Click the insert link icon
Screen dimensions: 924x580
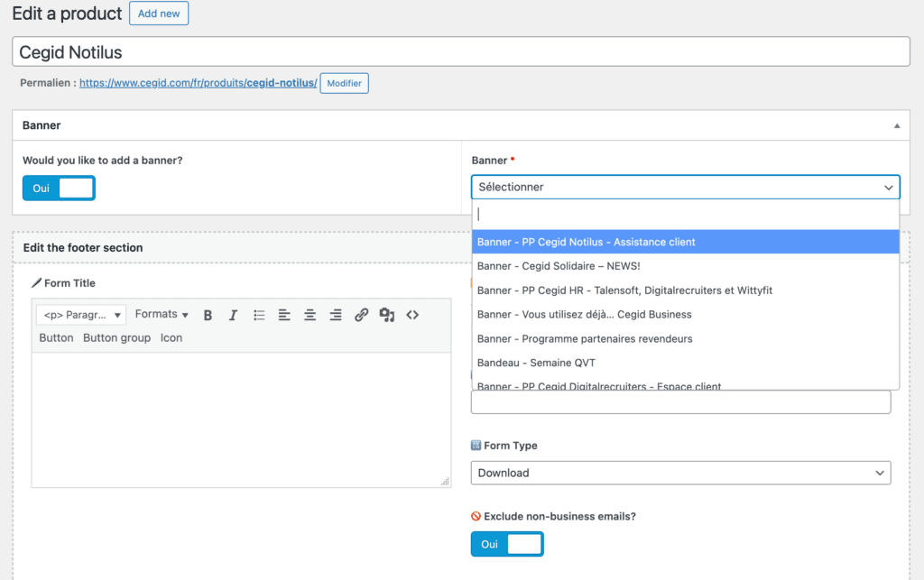coord(361,315)
